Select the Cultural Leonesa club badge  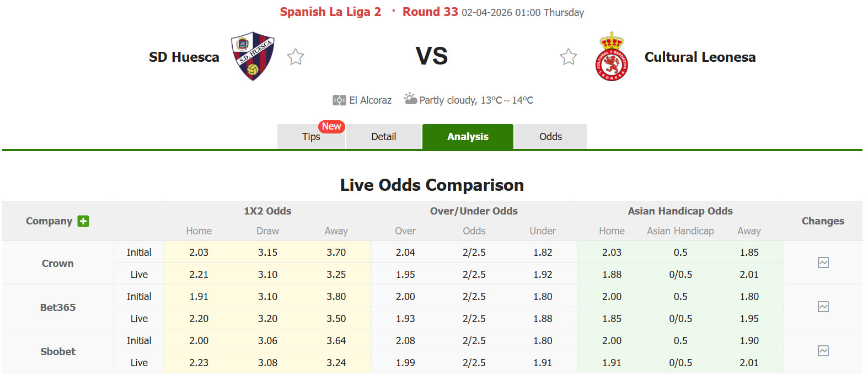pyautogui.click(x=612, y=56)
